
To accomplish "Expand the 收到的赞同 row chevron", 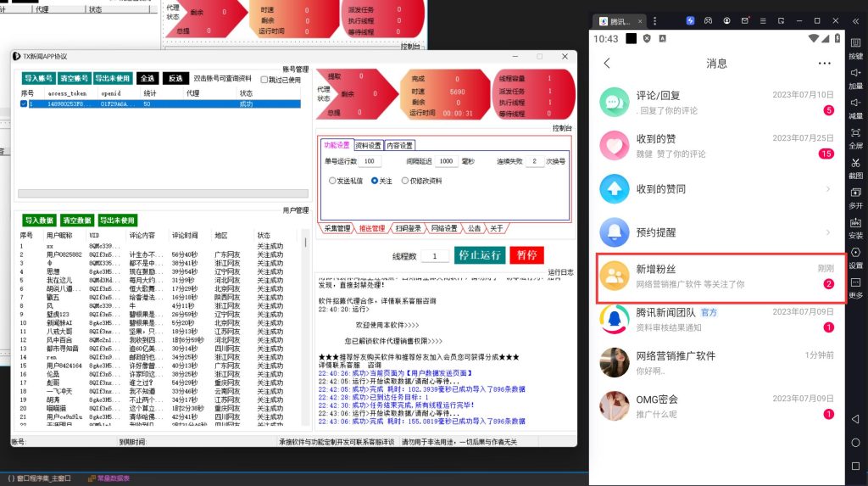I will tap(827, 188).
